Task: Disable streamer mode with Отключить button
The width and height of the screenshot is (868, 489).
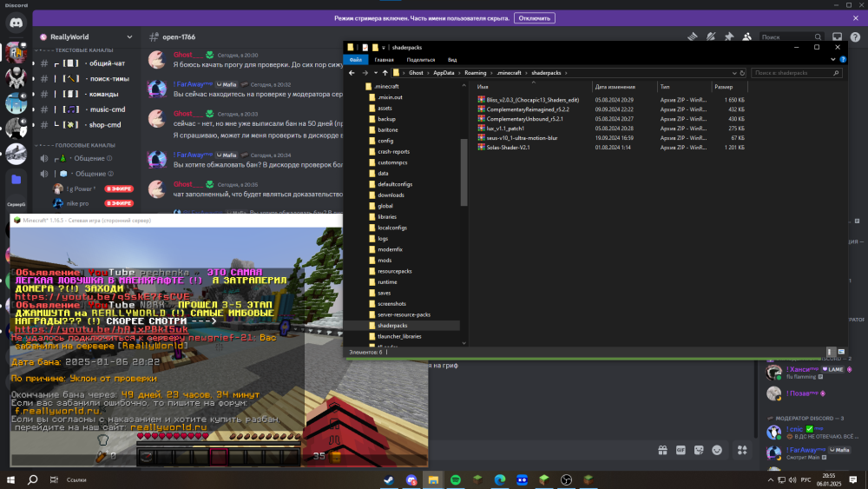Action: (534, 18)
